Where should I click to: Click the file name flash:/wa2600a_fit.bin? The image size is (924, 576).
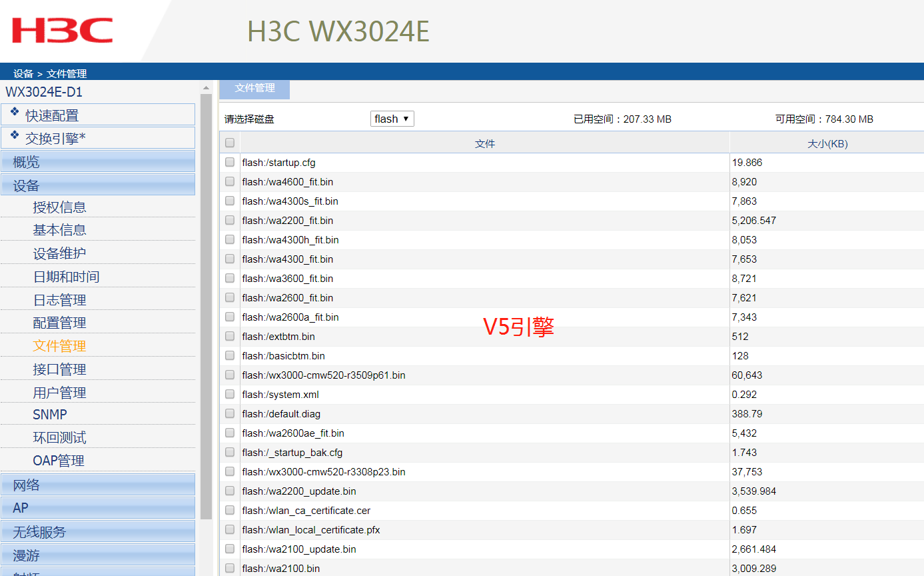pyautogui.click(x=290, y=317)
